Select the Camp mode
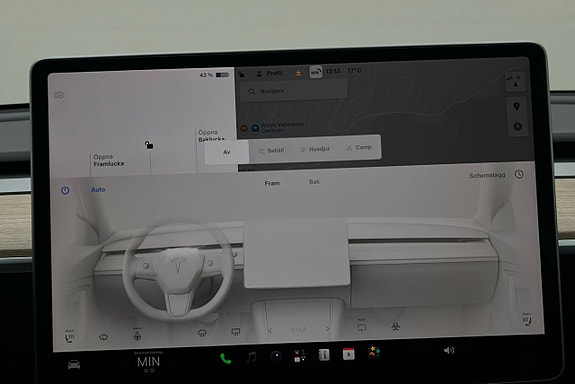The image size is (575, 384). [x=359, y=147]
